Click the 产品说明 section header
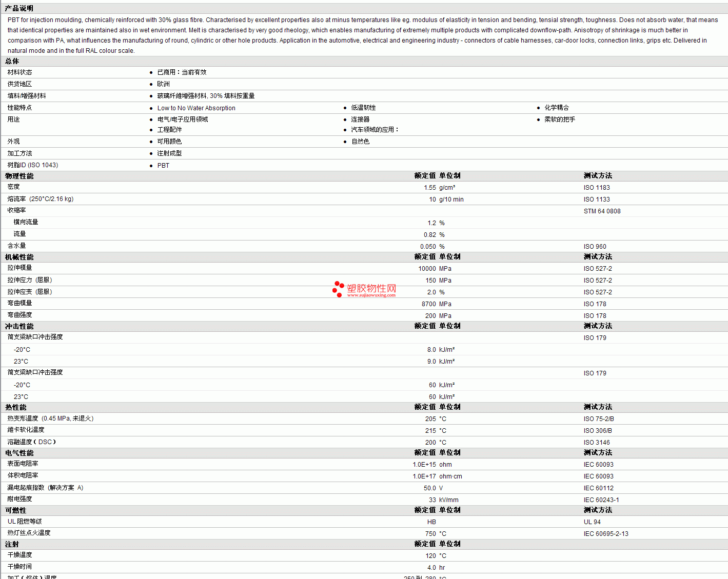 tap(19, 8)
